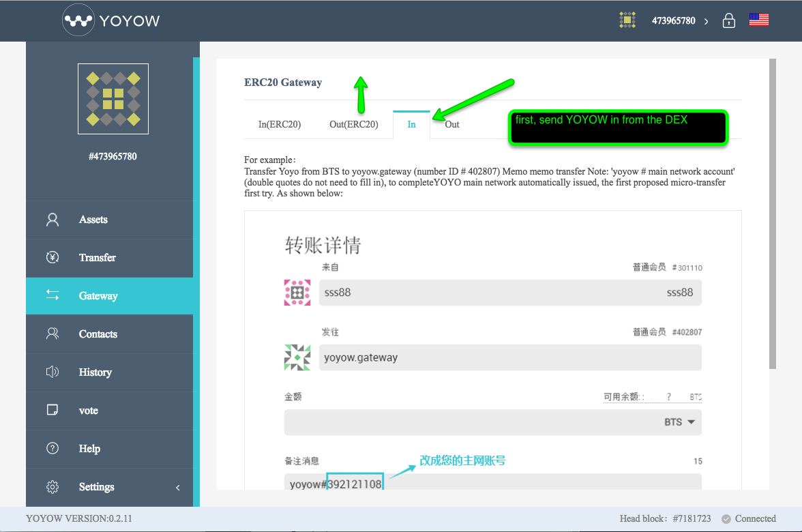Click the small account avatar in header
Image resolution: width=802 pixels, height=532 pixels.
627,20
